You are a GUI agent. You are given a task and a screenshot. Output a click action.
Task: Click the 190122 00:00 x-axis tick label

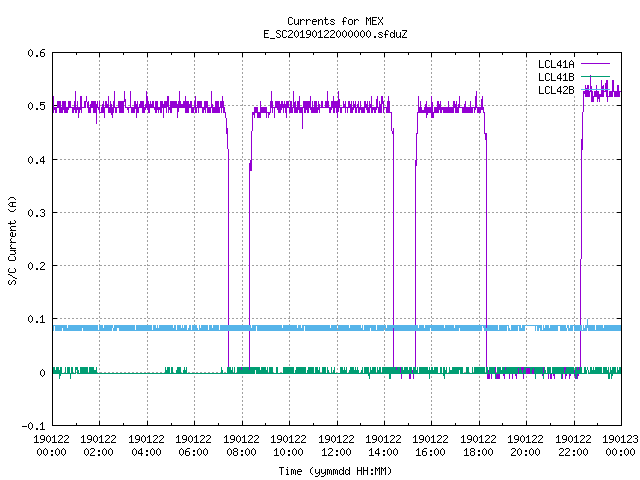[51, 446]
